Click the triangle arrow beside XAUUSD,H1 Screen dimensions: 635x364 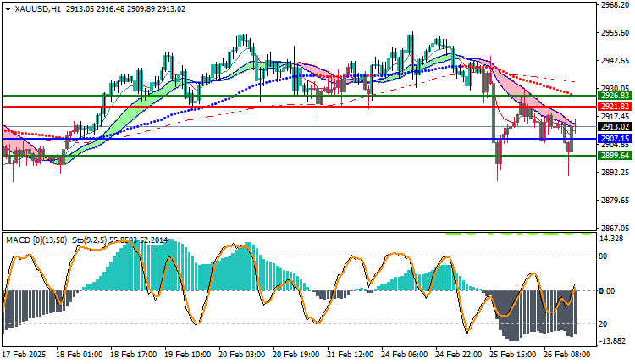pyautogui.click(x=8, y=9)
